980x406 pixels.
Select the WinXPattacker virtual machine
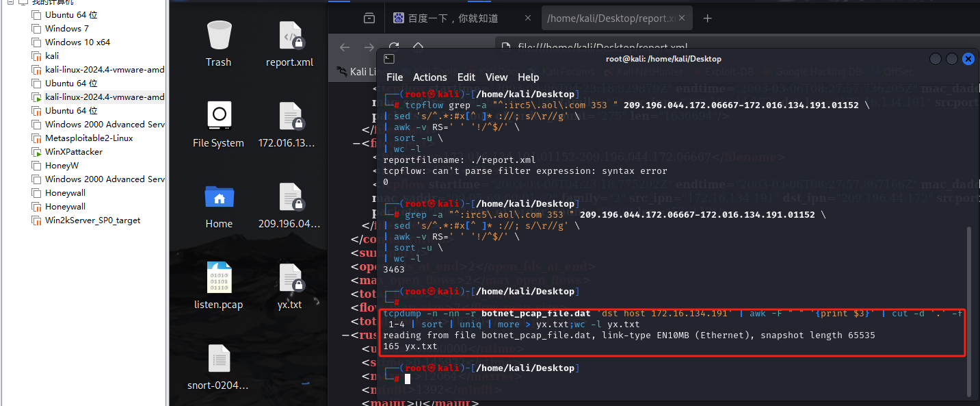[x=68, y=151]
